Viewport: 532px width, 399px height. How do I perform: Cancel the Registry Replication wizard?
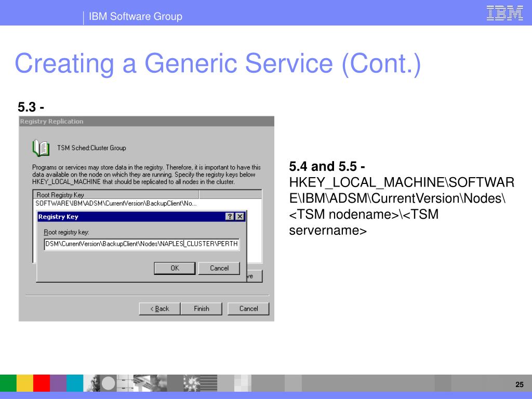pos(248,309)
